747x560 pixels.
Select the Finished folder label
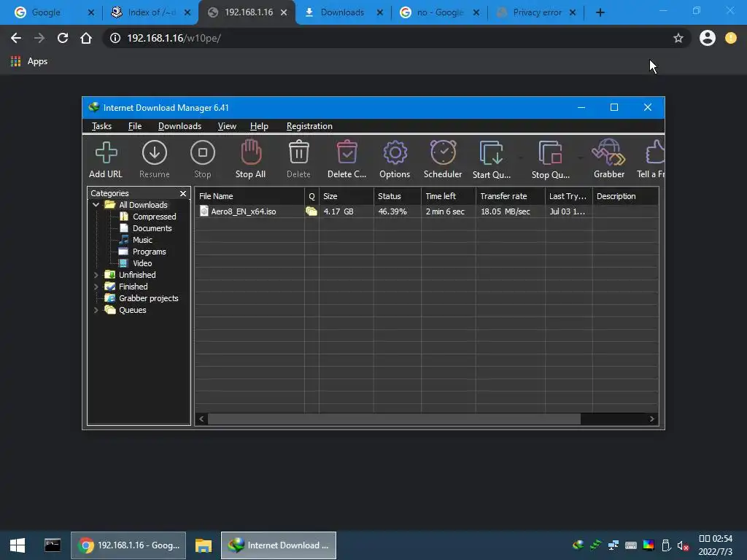click(x=133, y=287)
